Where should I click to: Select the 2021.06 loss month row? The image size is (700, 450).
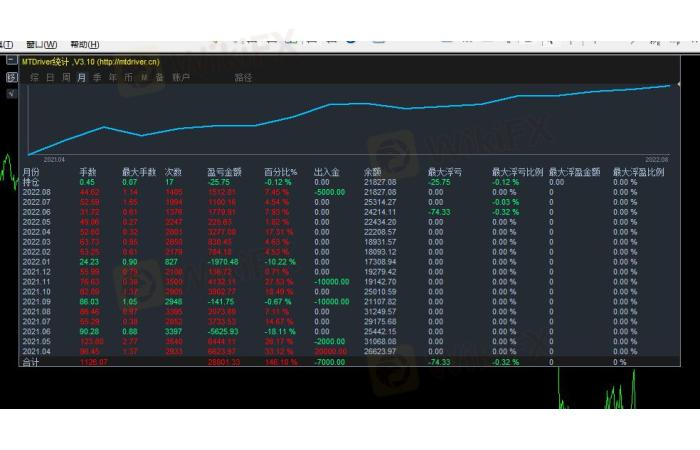(x=37, y=333)
